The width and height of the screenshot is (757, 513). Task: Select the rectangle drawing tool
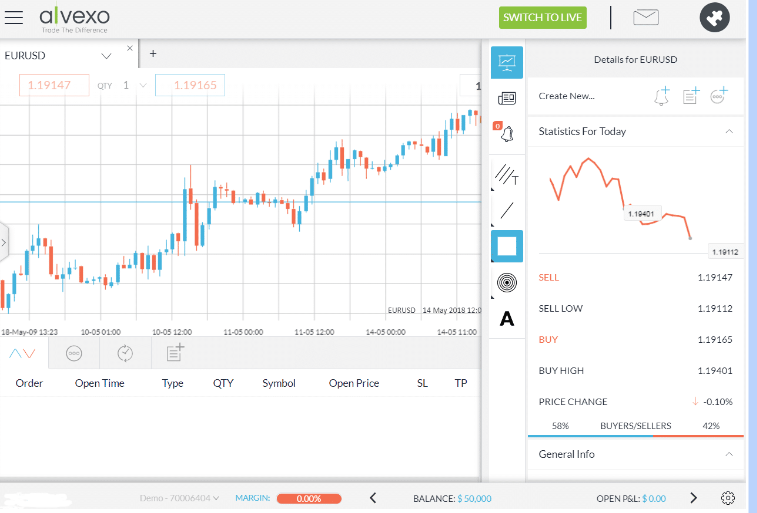[507, 246]
